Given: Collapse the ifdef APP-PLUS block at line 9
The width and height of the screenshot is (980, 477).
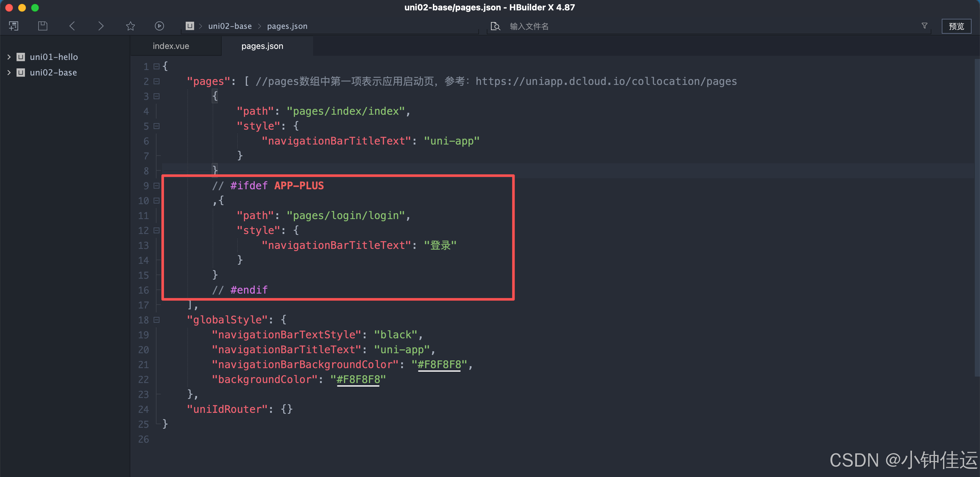Looking at the screenshot, I should point(156,186).
